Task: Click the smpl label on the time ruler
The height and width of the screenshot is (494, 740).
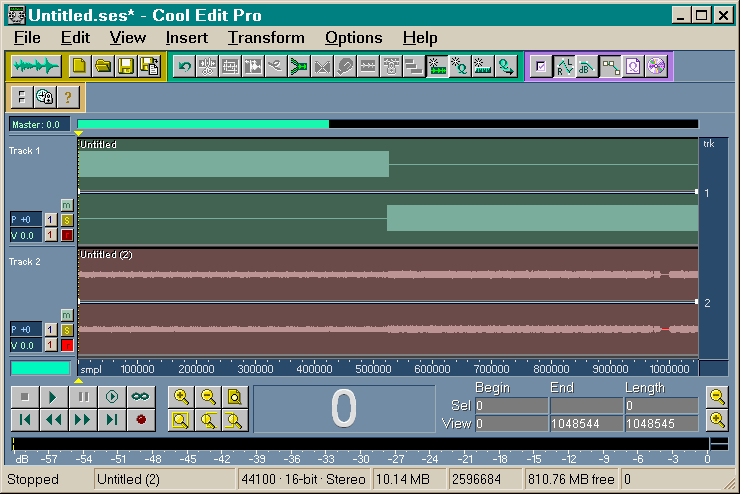Action: pyautogui.click(x=91, y=369)
